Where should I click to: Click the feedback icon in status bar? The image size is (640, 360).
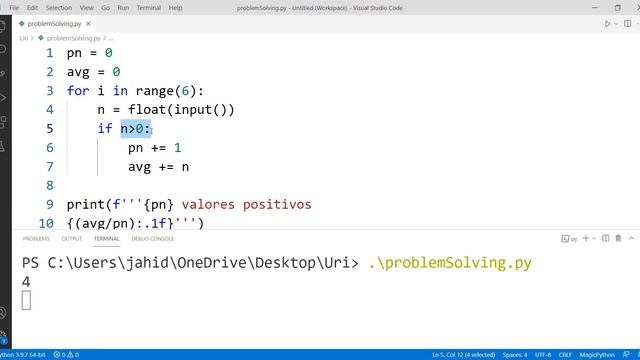pos(626,355)
